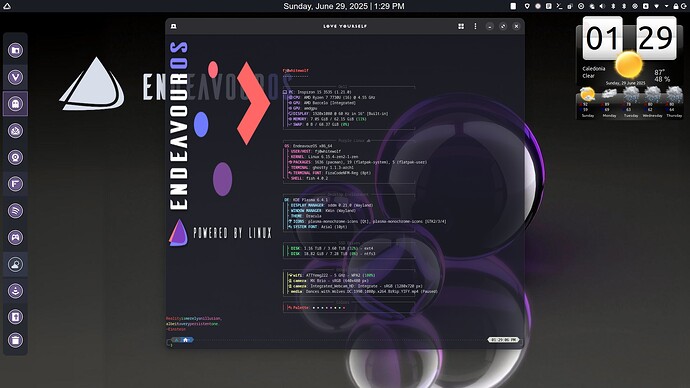Select the Ghostty ghost icon in dock
Viewport: 690px width, 388px height.
[15, 104]
